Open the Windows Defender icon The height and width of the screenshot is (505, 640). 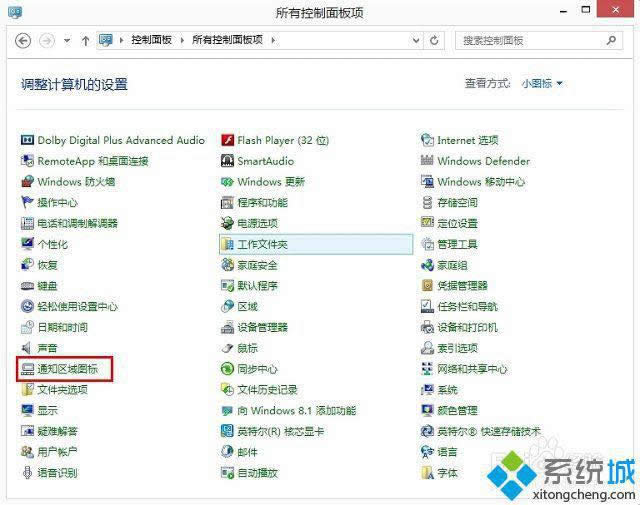(x=427, y=160)
